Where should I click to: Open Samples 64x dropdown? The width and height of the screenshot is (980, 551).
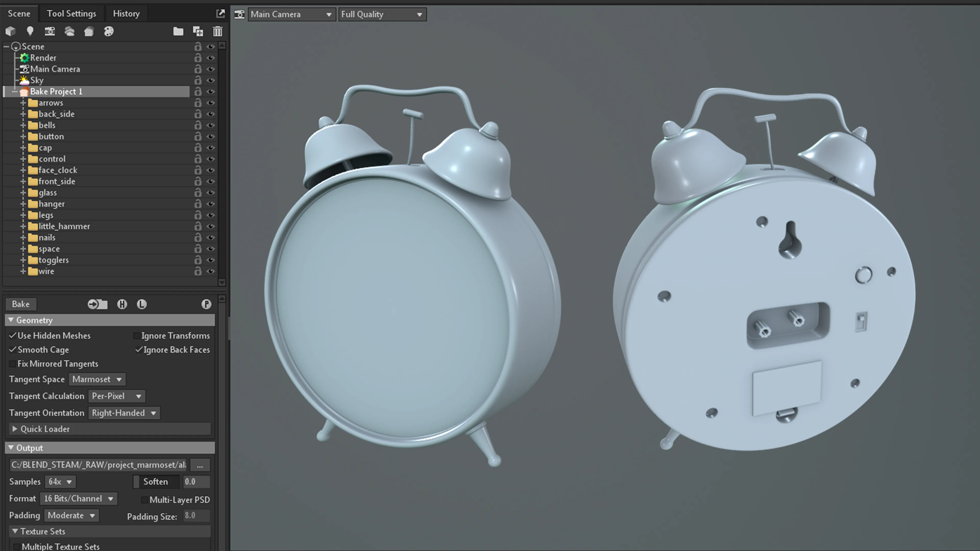tap(60, 481)
